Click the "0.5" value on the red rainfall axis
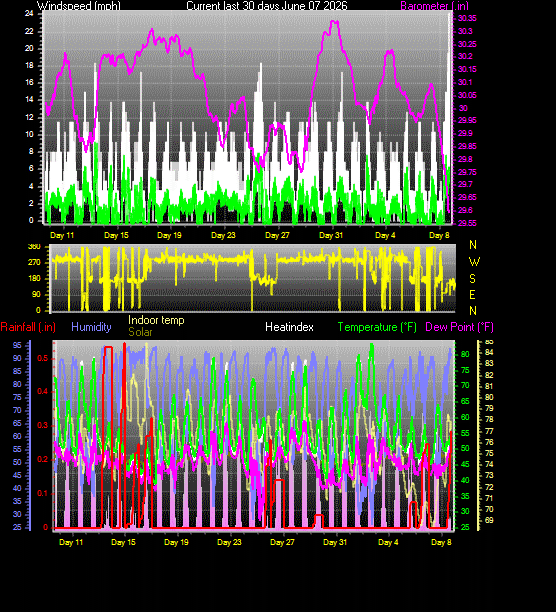The height and width of the screenshot is (612, 556). (43, 358)
